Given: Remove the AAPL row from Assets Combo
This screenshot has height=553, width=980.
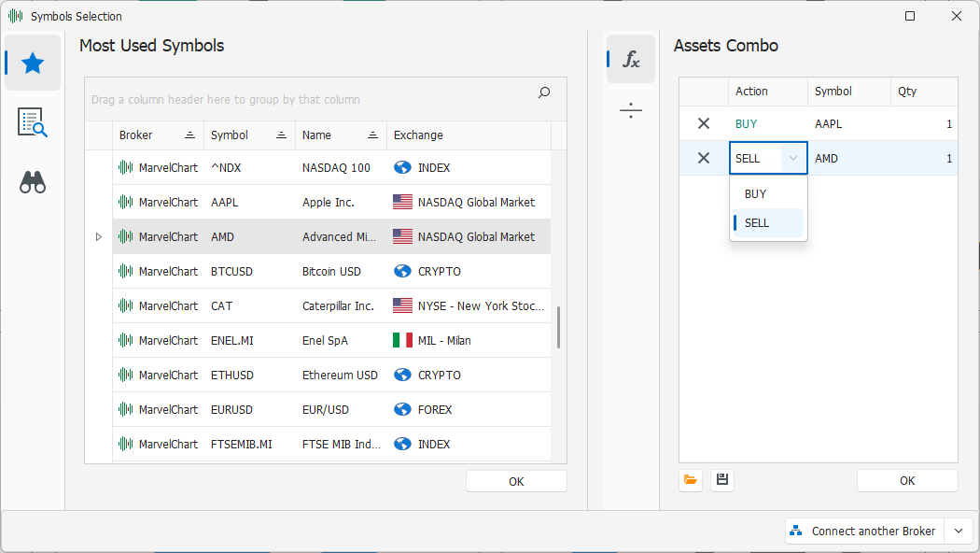Looking at the screenshot, I should click(704, 124).
